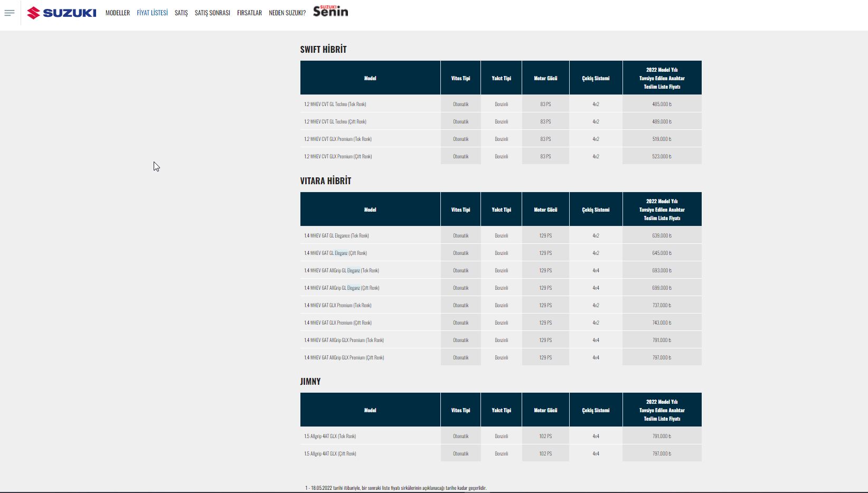Image resolution: width=868 pixels, height=493 pixels.
Task: Click the 639.000 ₺ price cell
Action: pos(662,235)
